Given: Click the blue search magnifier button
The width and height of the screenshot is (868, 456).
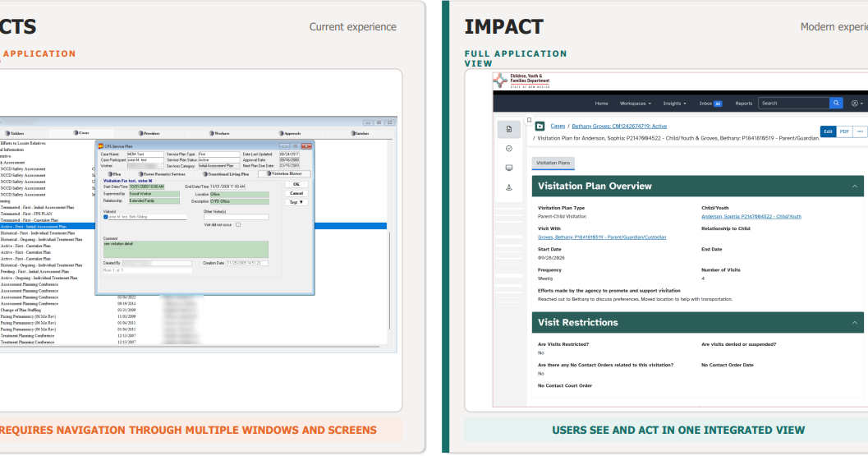Looking at the screenshot, I should (x=836, y=103).
